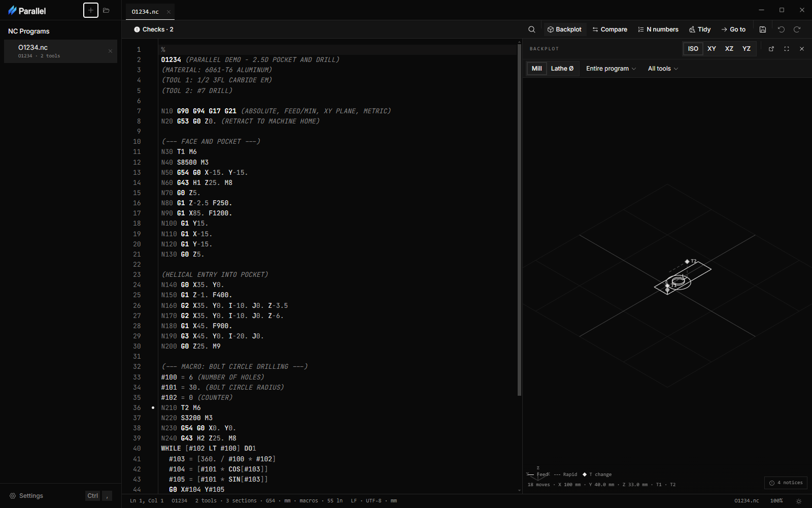Open folder icon beside the plus button
812x508 pixels.
pos(106,10)
